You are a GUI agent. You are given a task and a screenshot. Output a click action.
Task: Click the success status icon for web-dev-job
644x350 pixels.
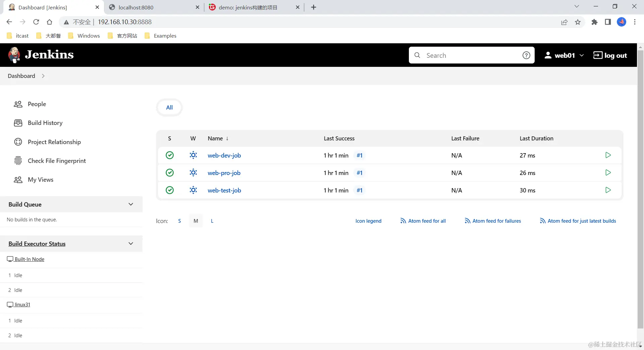pos(170,155)
